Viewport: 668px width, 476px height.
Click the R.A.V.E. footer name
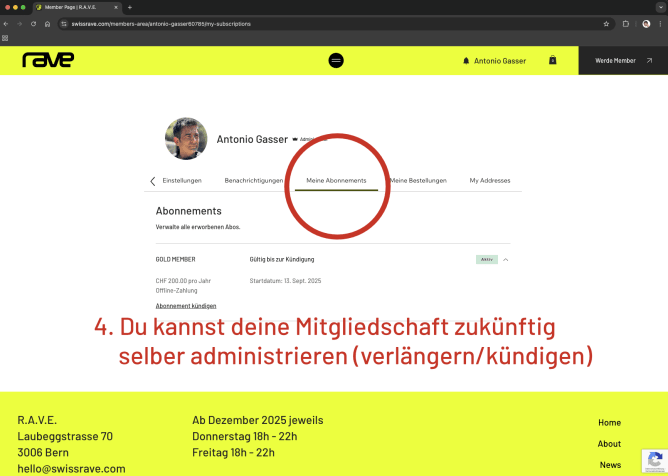pyautogui.click(x=37, y=420)
